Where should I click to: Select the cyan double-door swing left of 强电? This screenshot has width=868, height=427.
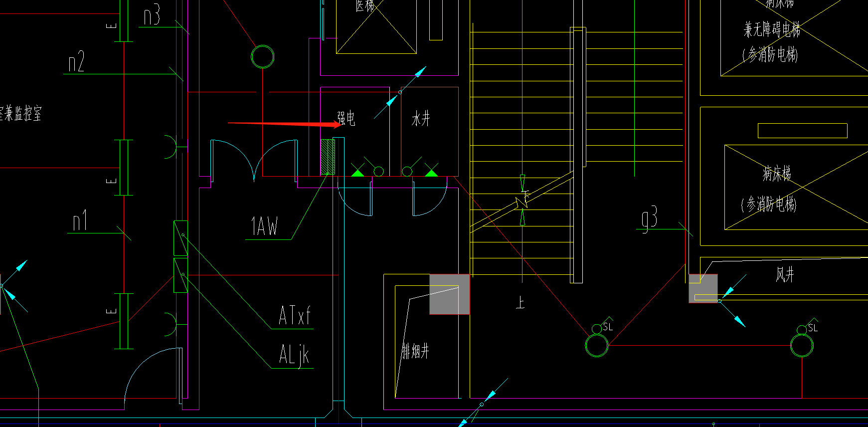(x=254, y=160)
